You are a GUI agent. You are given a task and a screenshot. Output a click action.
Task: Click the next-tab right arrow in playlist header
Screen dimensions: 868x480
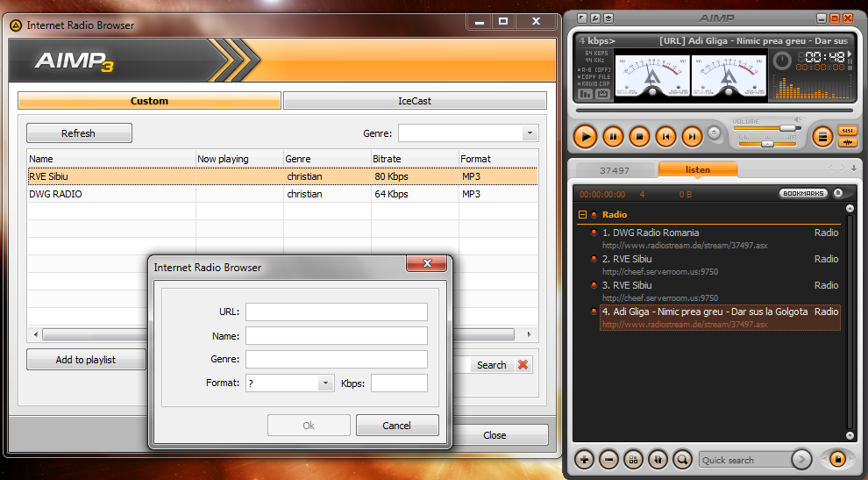[843, 168]
